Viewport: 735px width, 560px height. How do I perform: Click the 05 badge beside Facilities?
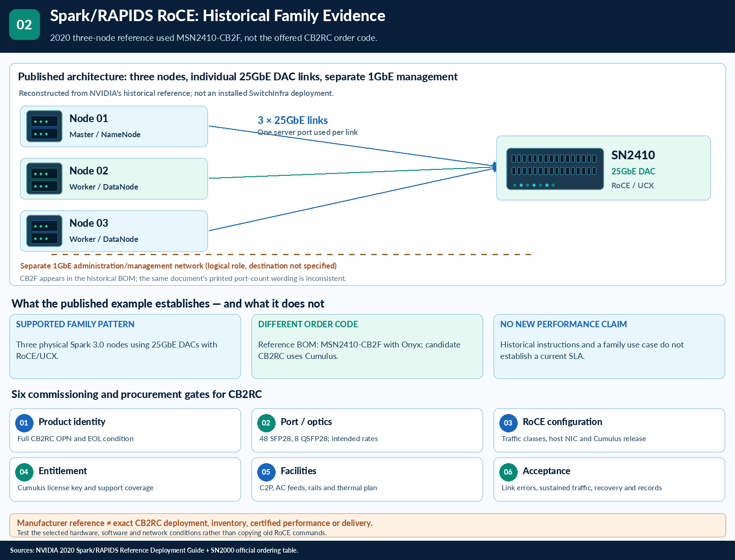[266, 472]
